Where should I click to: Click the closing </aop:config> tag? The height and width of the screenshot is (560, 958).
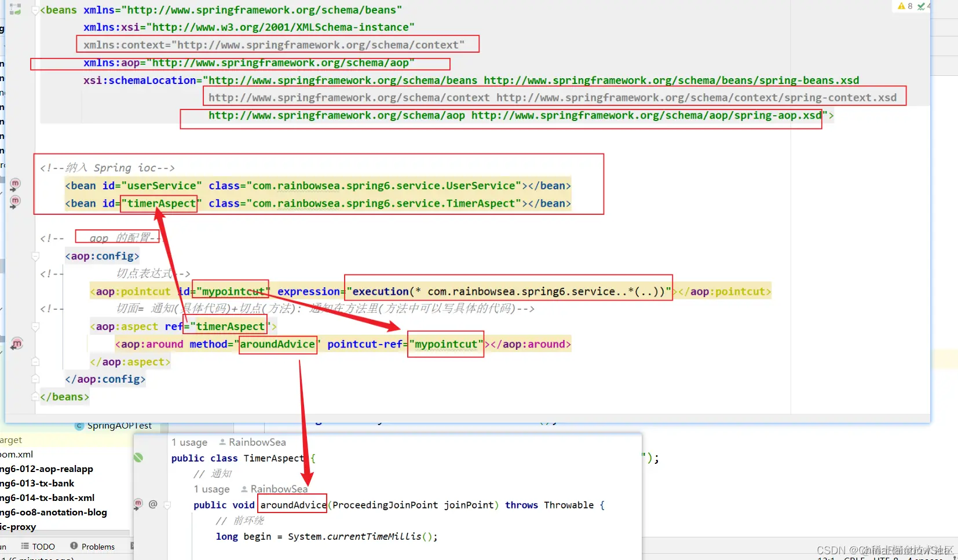tap(105, 379)
